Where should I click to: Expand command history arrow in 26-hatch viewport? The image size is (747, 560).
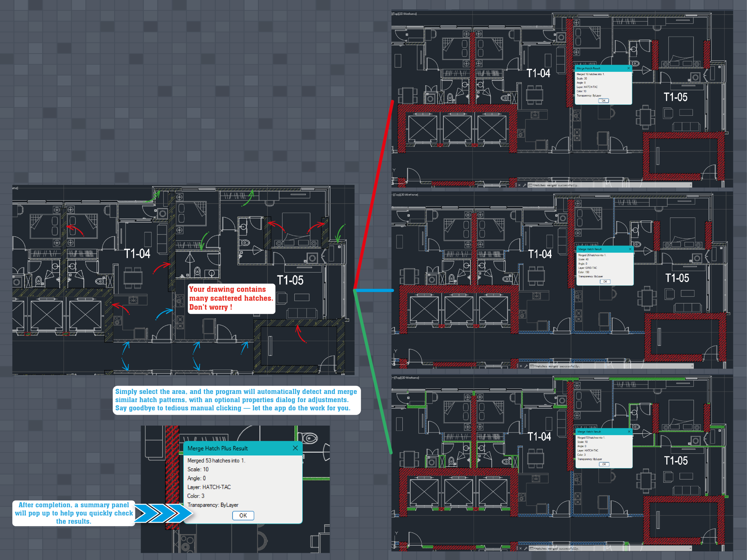pyautogui.click(x=692, y=366)
